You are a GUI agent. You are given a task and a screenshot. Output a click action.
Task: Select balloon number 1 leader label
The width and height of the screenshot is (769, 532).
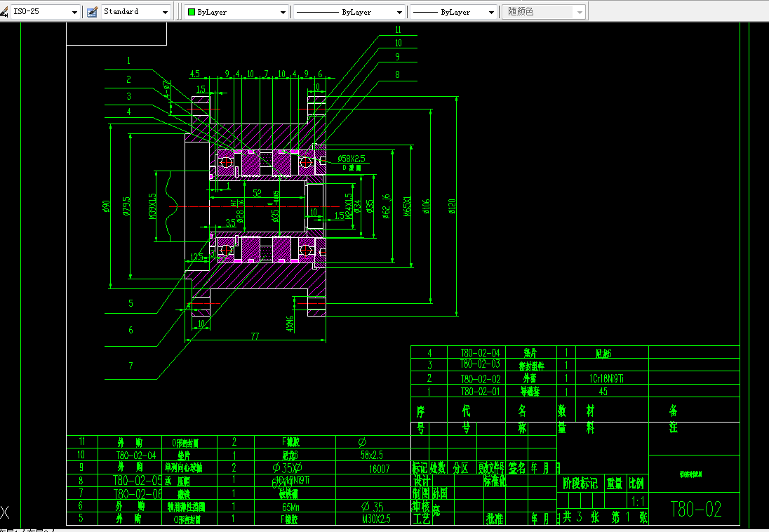point(128,61)
